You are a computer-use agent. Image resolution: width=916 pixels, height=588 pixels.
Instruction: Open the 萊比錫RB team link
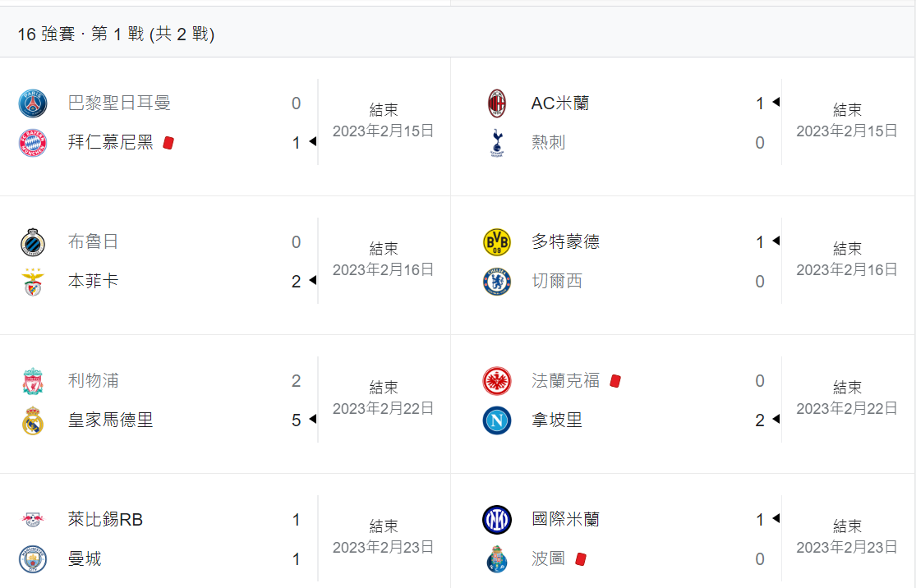pyautogui.click(x=105, y=520)
